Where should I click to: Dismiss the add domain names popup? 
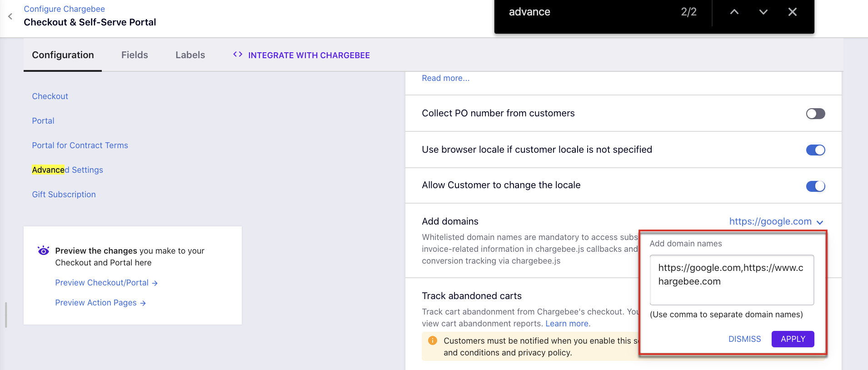pos(744,339)
